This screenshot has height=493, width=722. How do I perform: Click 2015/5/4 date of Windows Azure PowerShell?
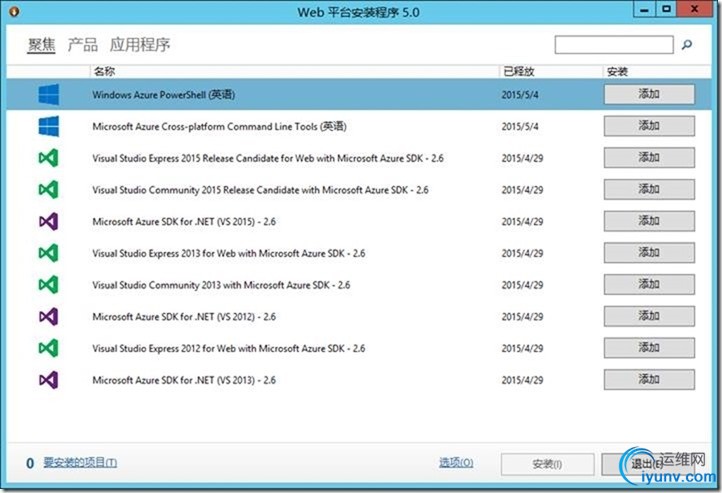[520, 95]
